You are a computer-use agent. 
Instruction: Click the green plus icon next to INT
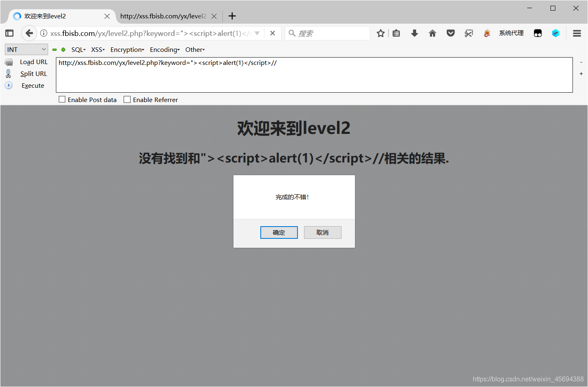coord(63,49)
